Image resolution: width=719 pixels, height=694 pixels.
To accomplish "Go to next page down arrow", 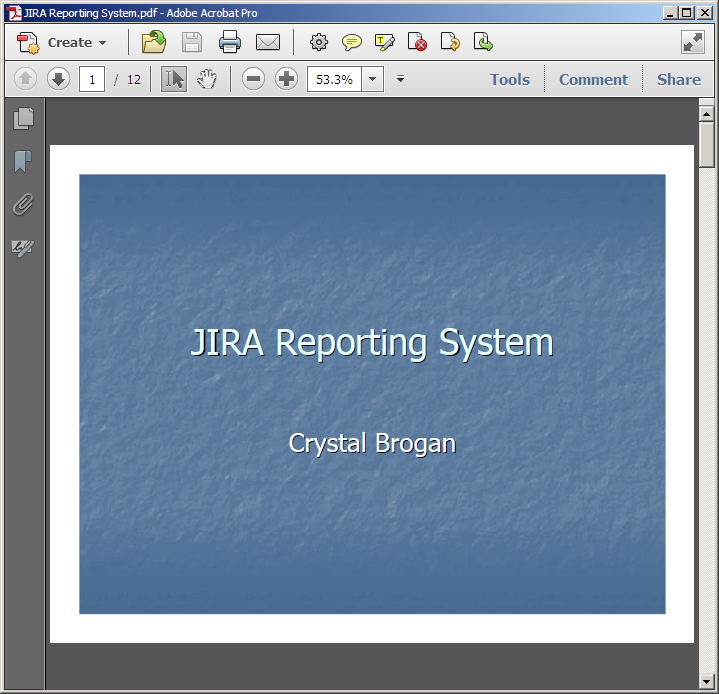I will 58,79.
